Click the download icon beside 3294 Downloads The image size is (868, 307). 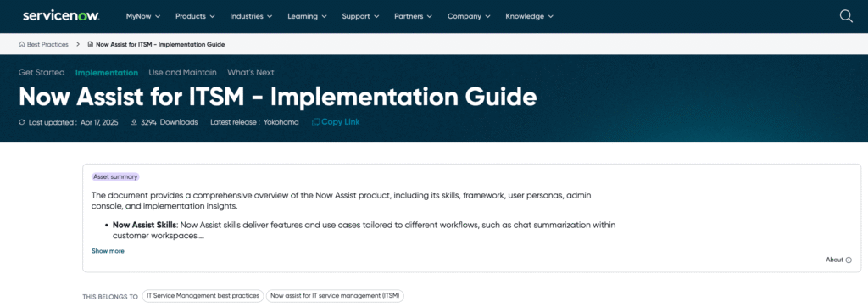point(134,122)
